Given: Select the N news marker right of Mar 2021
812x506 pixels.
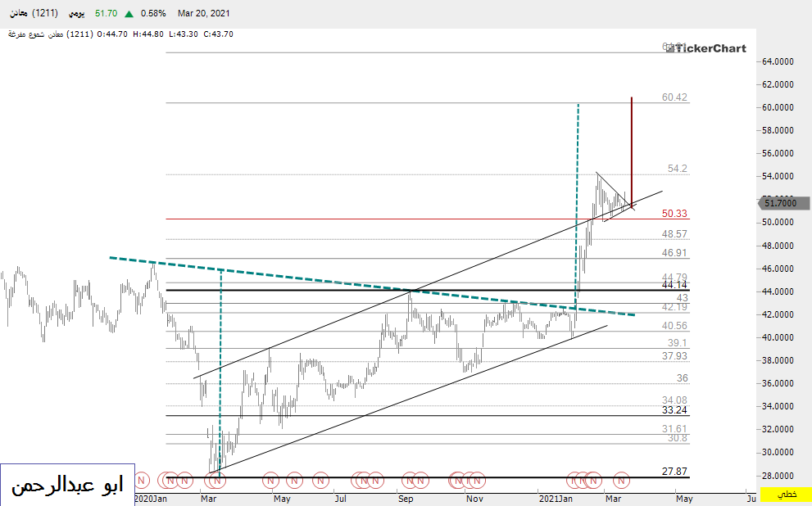Looking at the screenshot, I should tap(622, 480).
